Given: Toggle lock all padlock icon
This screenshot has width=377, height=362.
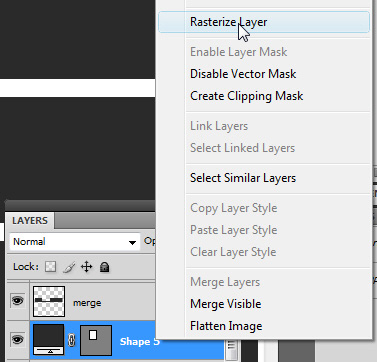Looking at the screenshot, I should [105, 267].
